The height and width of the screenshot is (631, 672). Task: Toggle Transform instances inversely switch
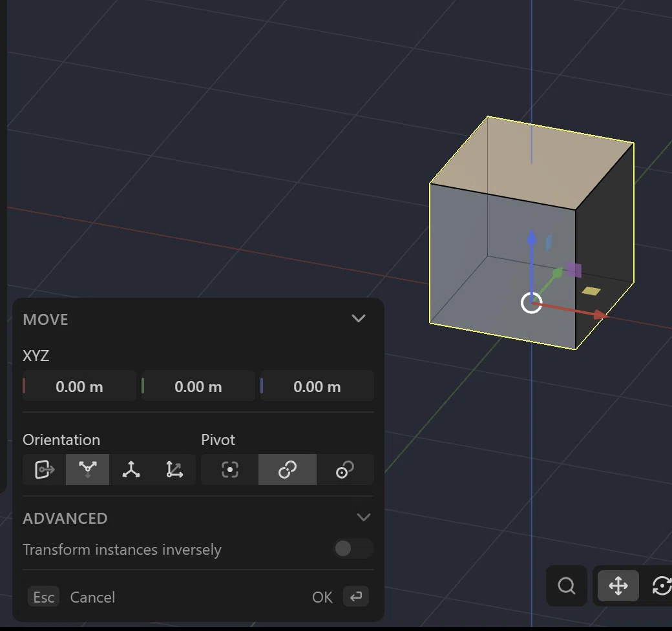tap(353, 549)
